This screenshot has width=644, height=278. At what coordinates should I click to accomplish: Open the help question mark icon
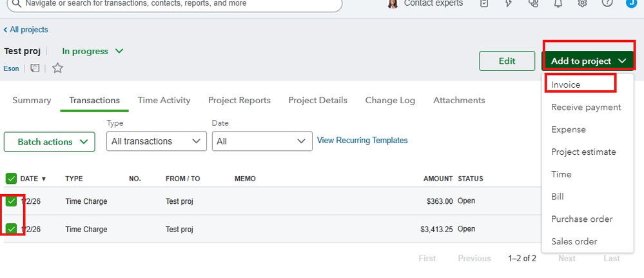607,3
